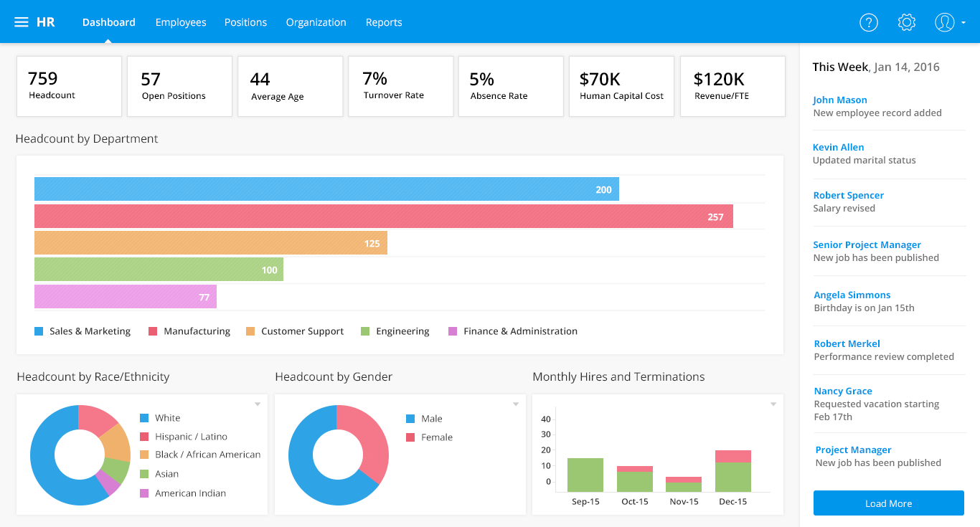
Task: Select the Open Positions stat card
Action: 179,86
